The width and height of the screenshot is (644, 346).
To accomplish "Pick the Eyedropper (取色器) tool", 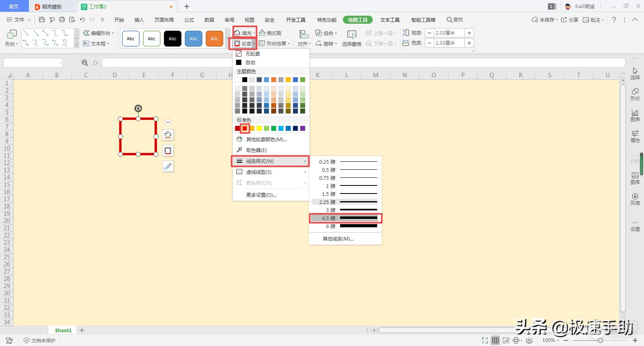I will [x=256, y=150].
